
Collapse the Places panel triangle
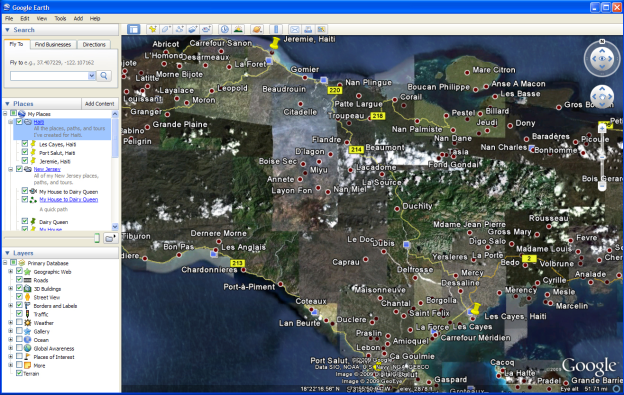[x=7, y=104]
